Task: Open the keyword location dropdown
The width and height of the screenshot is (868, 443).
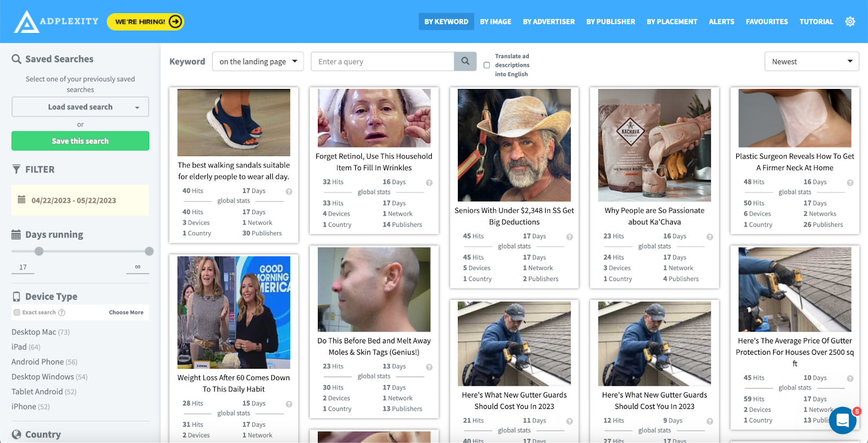Action: (x=258, y=61)
